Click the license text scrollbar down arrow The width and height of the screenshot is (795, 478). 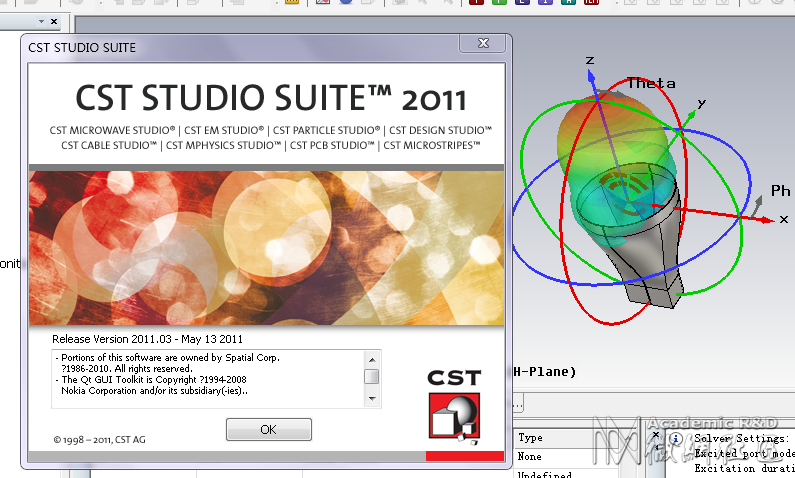pos(372,398)
